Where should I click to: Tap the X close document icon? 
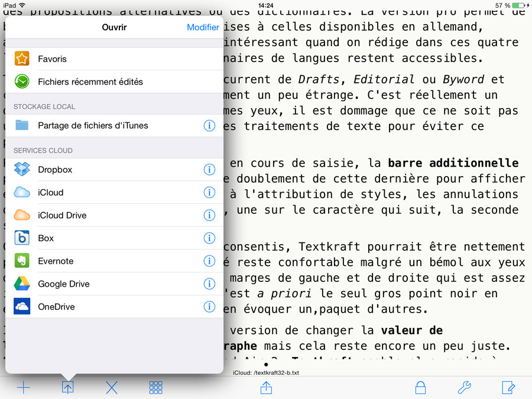112,387
